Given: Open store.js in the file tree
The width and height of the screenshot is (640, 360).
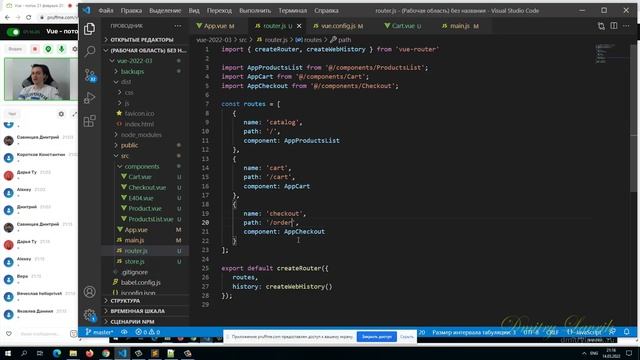Looking at the screenshot, I should tap(134, 262).
